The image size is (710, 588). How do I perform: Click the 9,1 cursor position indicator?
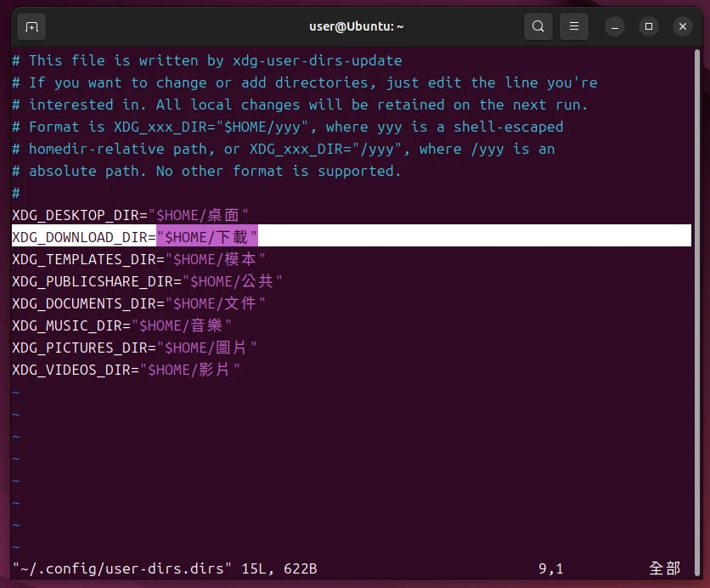(x=550, y=568)
